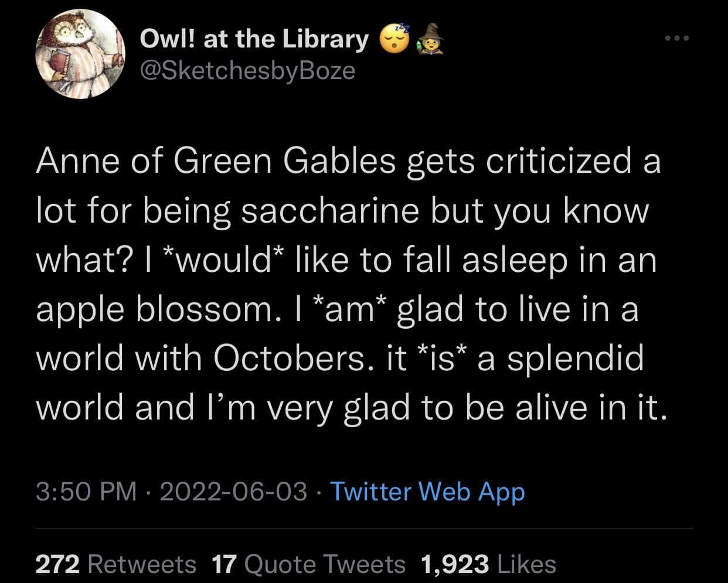This screenshot has height=583, width=728.
Task: Click the 2022-06-03 tweet date
Action: pyautogui.click(x=233, y=491)
